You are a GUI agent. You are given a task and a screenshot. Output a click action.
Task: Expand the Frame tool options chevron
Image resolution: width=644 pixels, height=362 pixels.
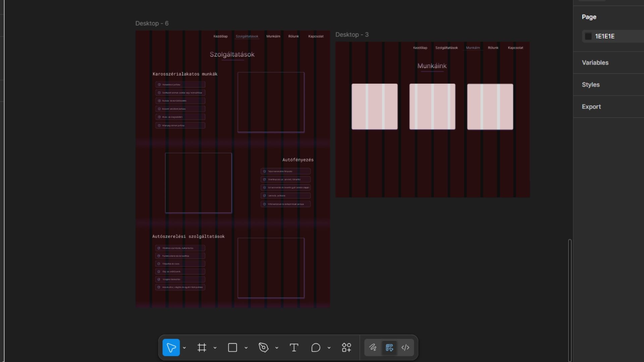pos(215,348)
